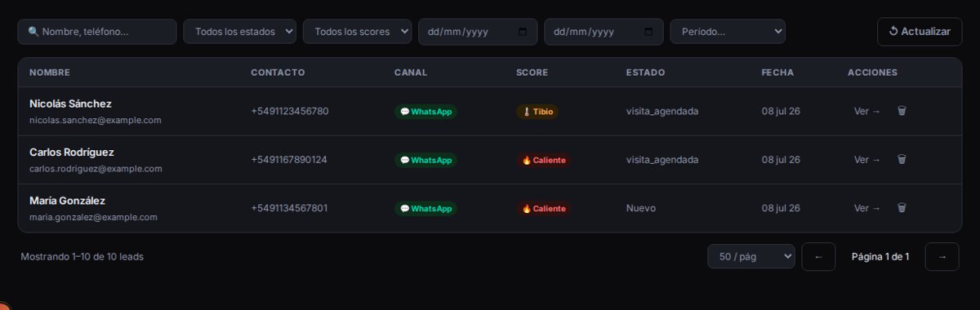Focus the Nombre, teléfono search field
The width and height of the screenshot is (980, 310).
tap(97, 32)
